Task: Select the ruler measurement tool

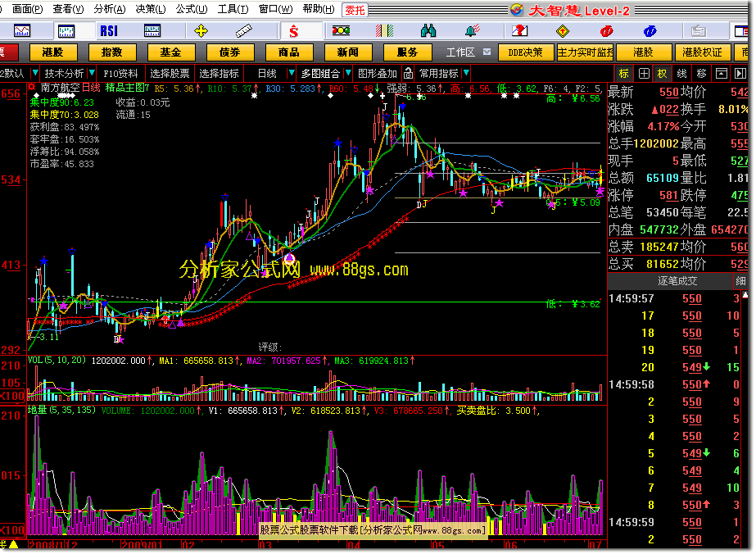Action: [x=244, y=31]
